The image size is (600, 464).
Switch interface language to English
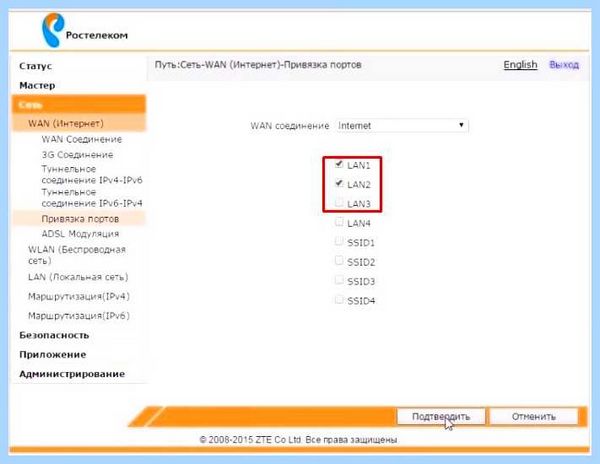tap(520, 65)
